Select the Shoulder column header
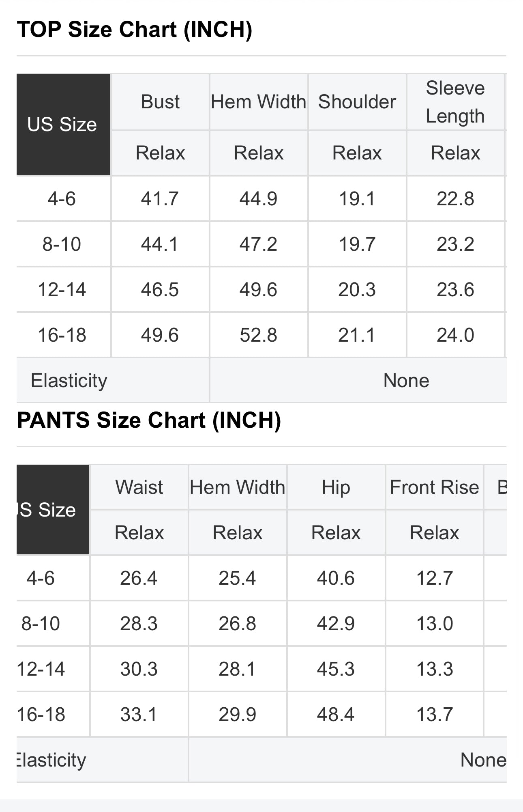523x812 pixels. (x=357, y=102)
